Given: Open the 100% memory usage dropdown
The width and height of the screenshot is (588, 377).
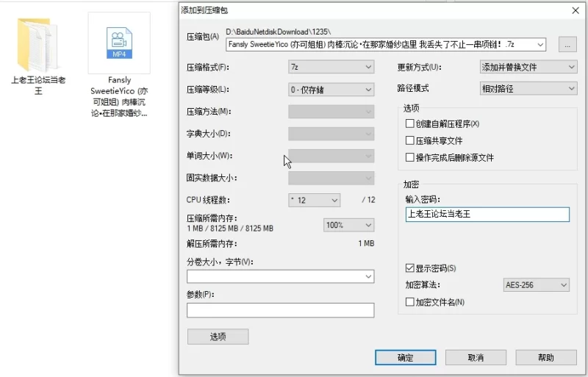Looking at the screenshot, I should click(x=348, y=225).
